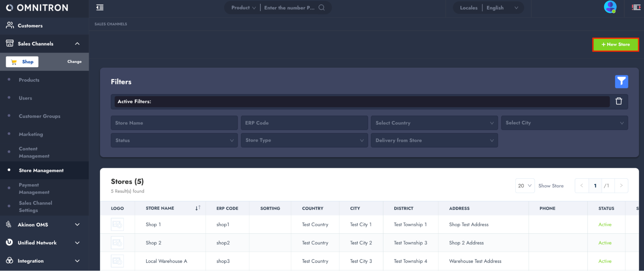Open the user profile avatar
The image size is (644, 271).
(610, 7)
